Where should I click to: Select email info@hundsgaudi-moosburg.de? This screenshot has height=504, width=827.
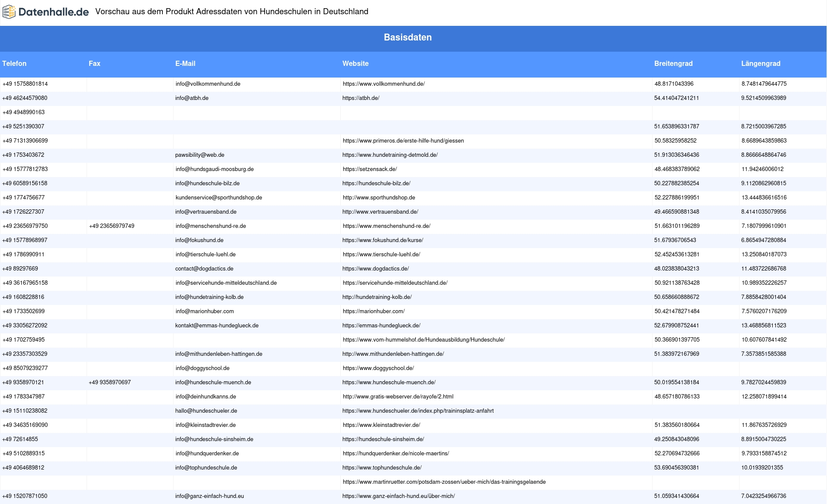pos(215,169)
